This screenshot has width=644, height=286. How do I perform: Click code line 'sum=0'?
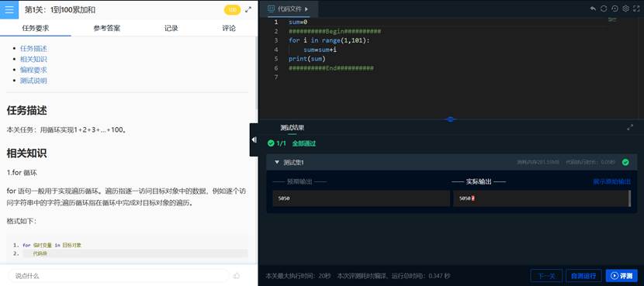click(x=298, y=22)
